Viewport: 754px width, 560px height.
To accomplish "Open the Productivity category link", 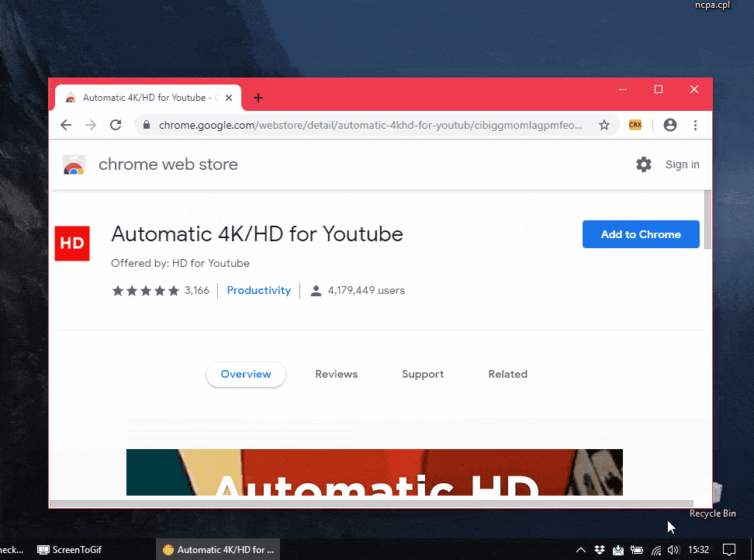I will click(258, 290).
